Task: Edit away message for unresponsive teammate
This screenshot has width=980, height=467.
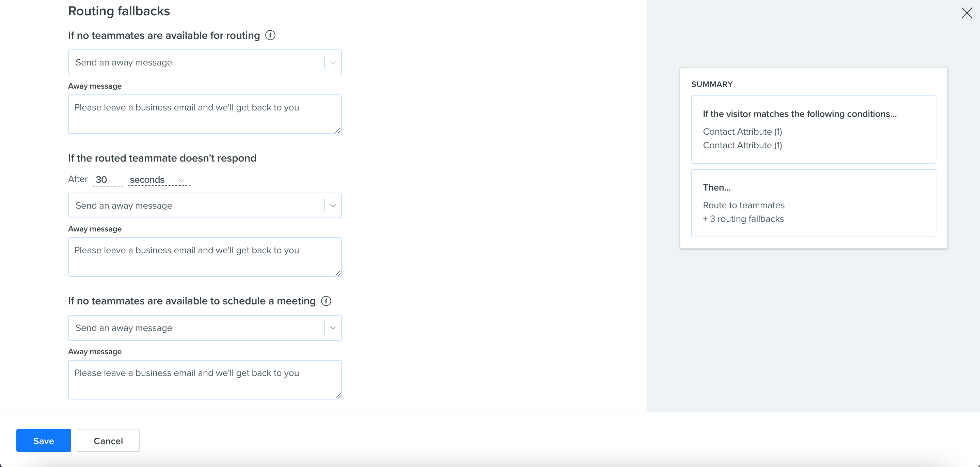Action: click(x=205, y=257)
